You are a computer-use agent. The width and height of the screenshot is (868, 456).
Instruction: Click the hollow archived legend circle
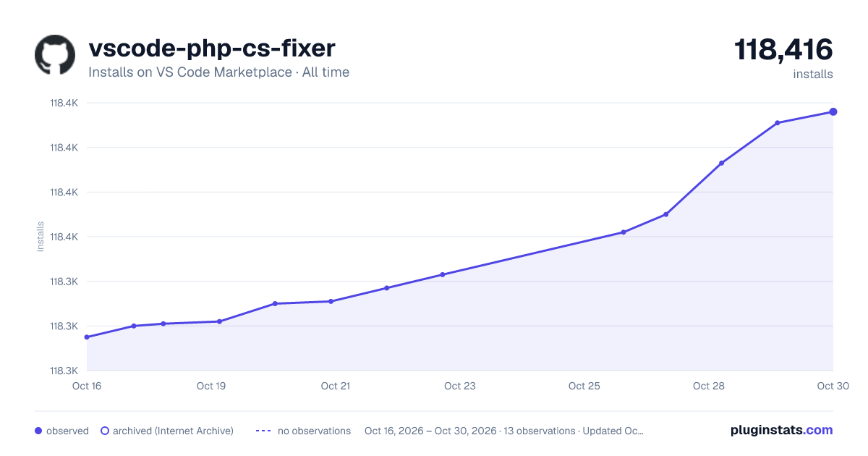105,431
